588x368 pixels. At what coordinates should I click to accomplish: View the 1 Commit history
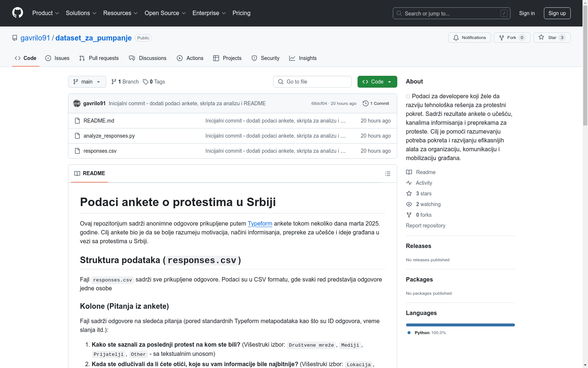[376, 103]
